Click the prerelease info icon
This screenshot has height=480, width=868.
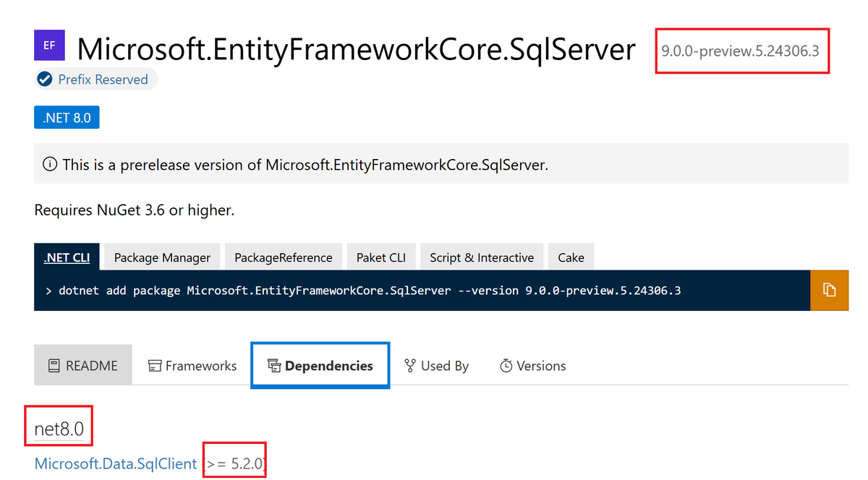[x=50, y=164]
